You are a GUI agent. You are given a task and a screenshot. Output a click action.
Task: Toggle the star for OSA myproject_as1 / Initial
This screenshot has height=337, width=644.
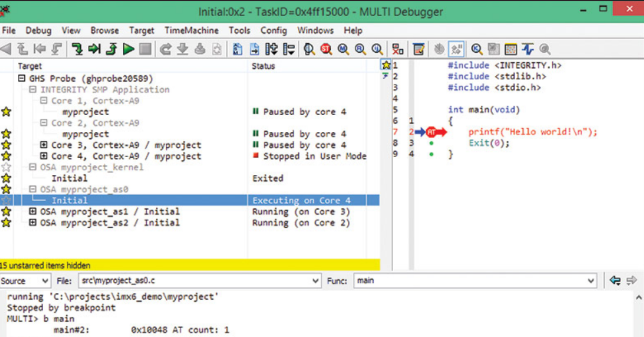pyautogui.click(x=6, y=211)
